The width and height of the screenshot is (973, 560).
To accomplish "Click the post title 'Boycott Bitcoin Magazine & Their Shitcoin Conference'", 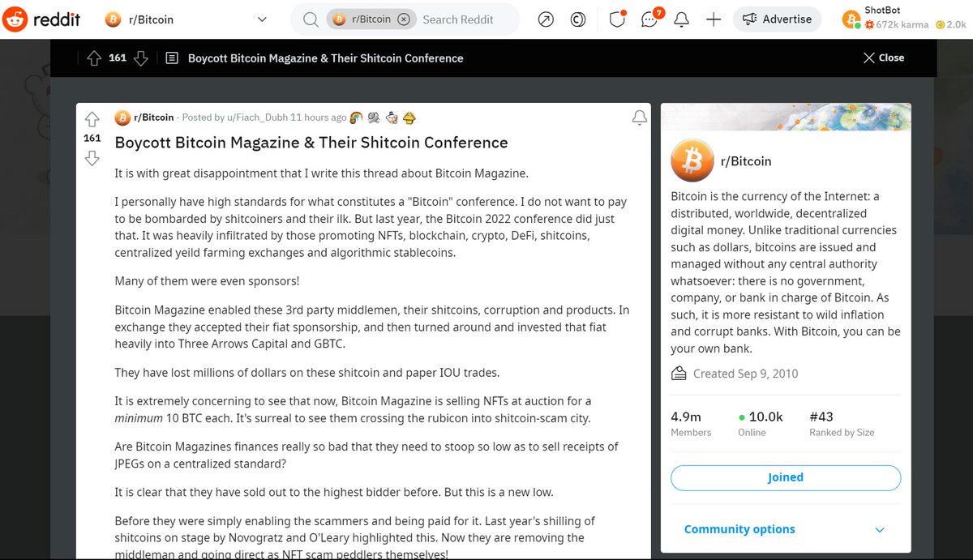I will point(311,143).
